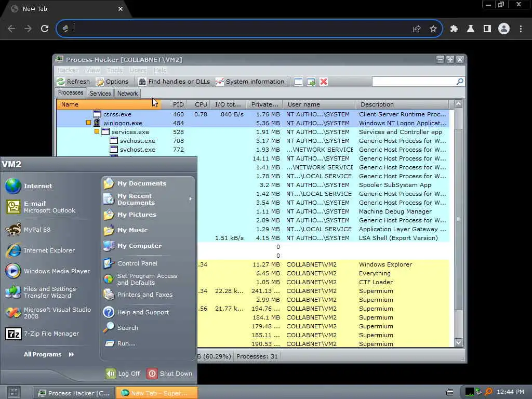Screen dimensions: 532x399
Task: Collapse the winlogon.exe tree node
Action: pyautogui.click(x=88, y=123)
